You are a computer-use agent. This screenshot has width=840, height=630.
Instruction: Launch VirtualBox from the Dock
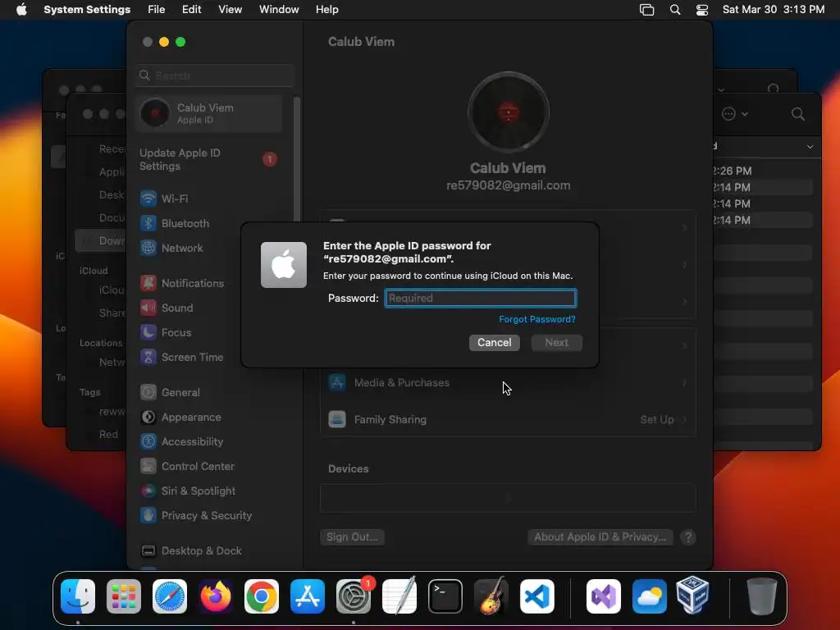point(692,596)
